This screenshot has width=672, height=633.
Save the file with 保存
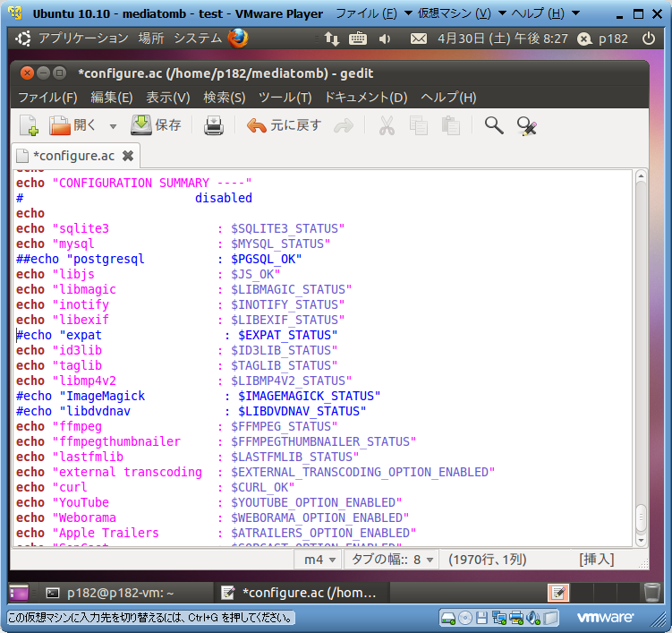pyautogui.click(x=156, y=125)
